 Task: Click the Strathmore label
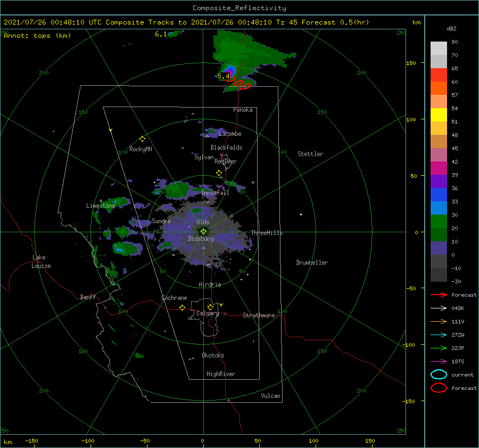tap(259, 315)
